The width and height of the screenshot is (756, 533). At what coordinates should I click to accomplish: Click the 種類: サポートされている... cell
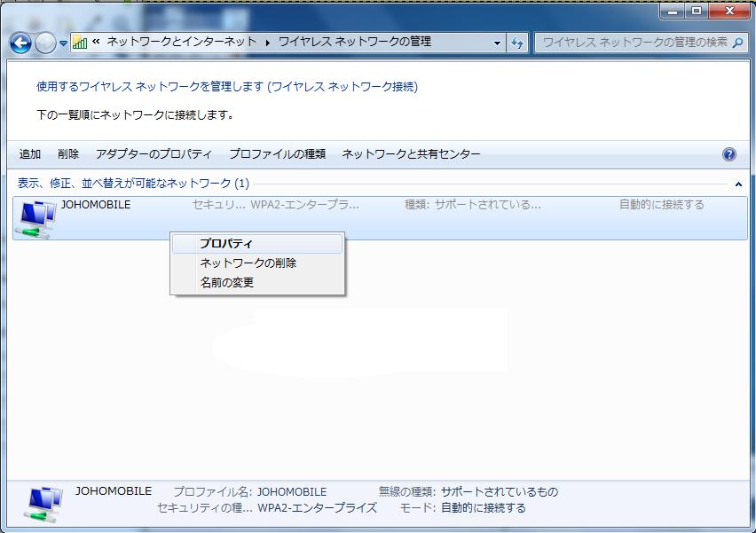pyautogui.click(x=472, y=205)
